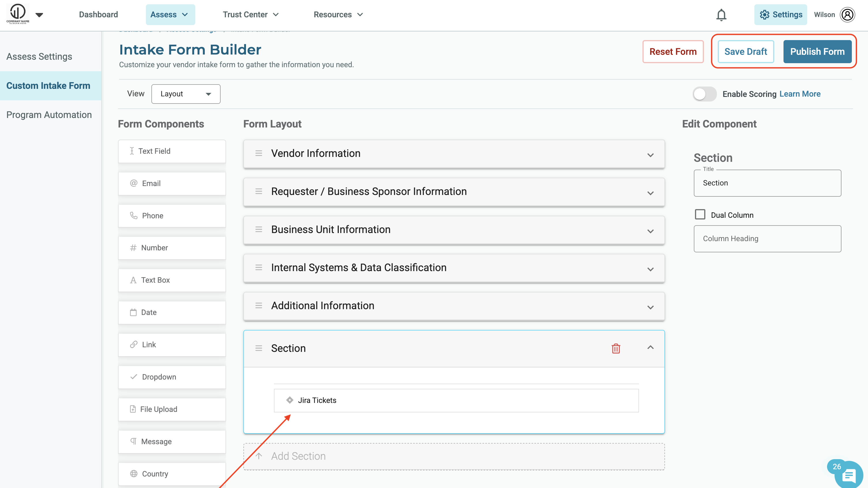868x488 pixels.
Task: Toggle the Enable Scoring switch
Action: click(704, 94)
